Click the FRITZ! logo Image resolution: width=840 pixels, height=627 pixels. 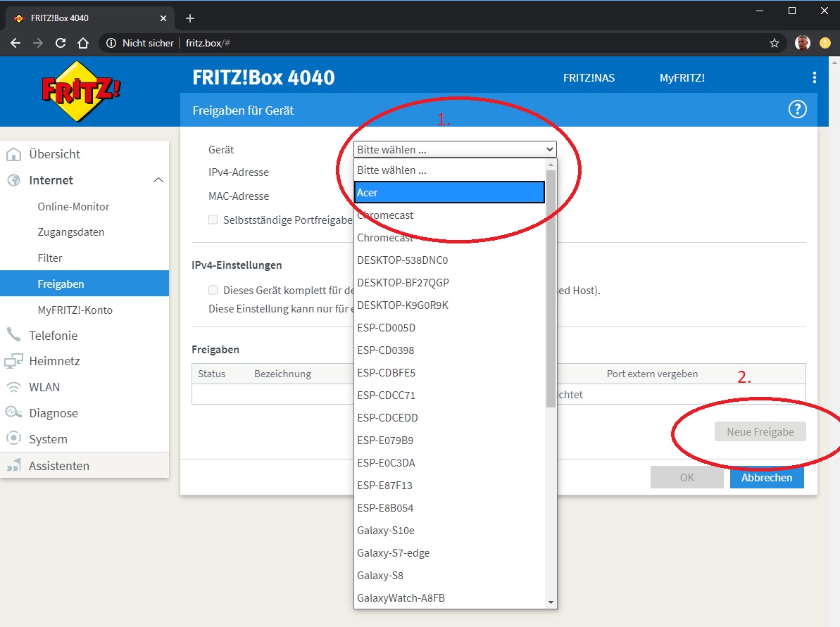coord(81,91)
